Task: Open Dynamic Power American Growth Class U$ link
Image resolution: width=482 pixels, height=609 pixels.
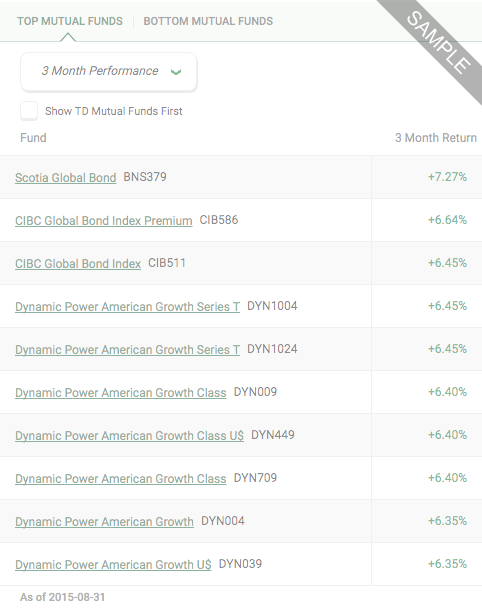Action: coord(129,436)
